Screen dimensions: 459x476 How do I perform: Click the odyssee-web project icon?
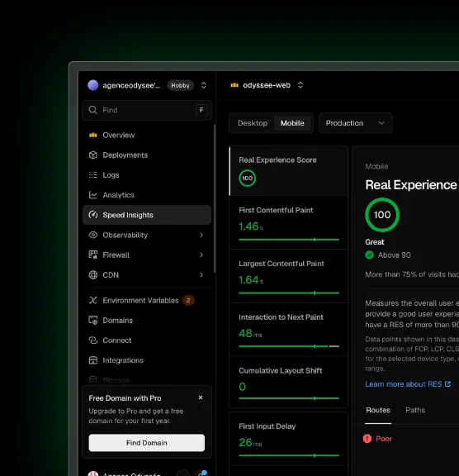[234, 85]
